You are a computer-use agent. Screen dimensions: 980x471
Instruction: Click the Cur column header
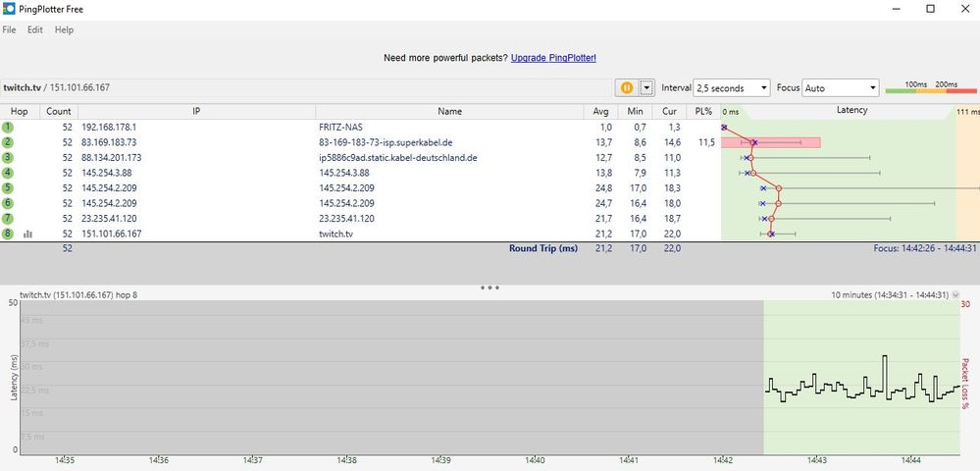pos(669,111)
